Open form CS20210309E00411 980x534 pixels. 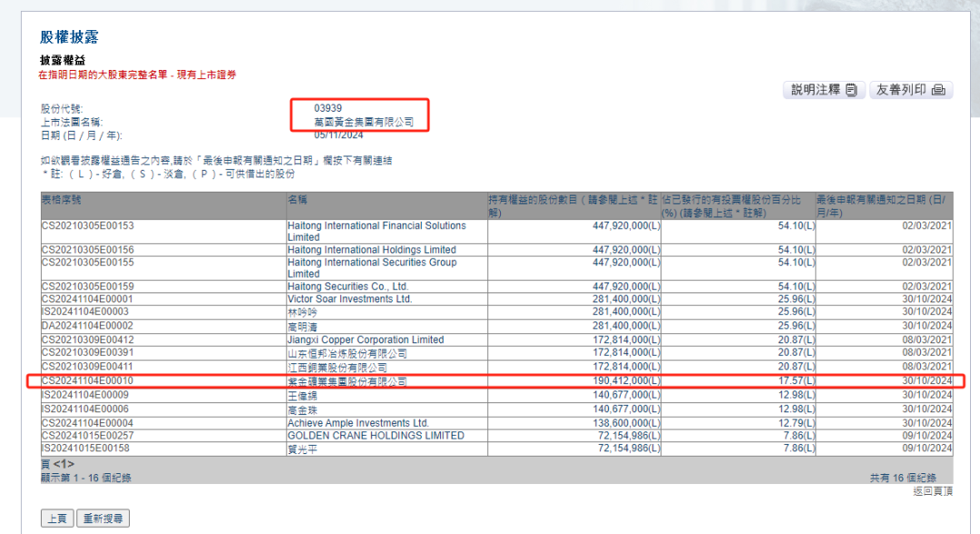87,366
